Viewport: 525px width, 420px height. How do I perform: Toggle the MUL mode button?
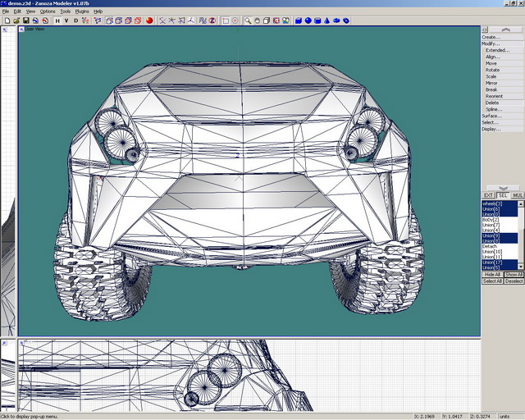click(518, 195)
